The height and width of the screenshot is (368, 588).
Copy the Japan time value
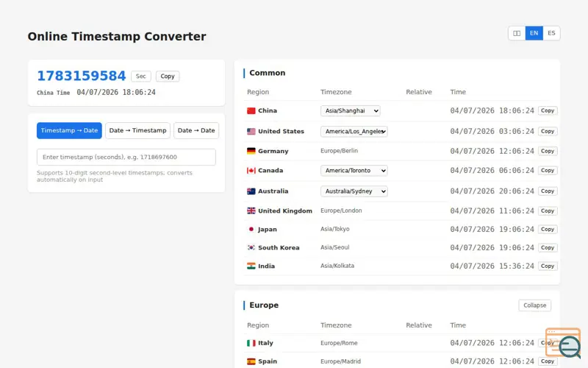coord(548,229)
